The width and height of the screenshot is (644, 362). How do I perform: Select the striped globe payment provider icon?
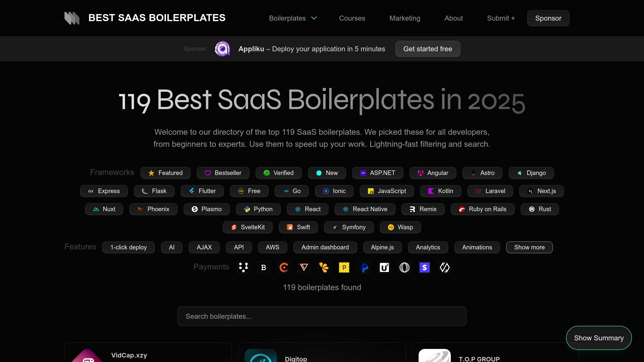coord(405,267)
